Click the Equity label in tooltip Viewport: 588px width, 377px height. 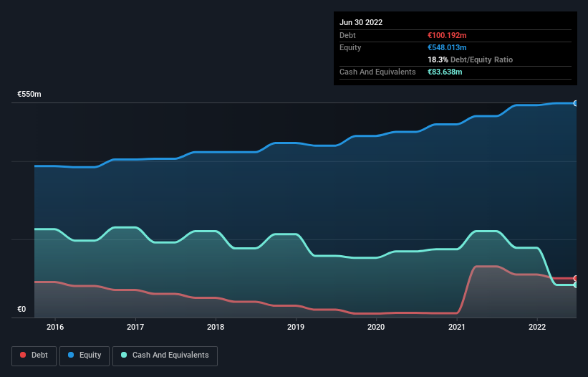tap(350, 47)
